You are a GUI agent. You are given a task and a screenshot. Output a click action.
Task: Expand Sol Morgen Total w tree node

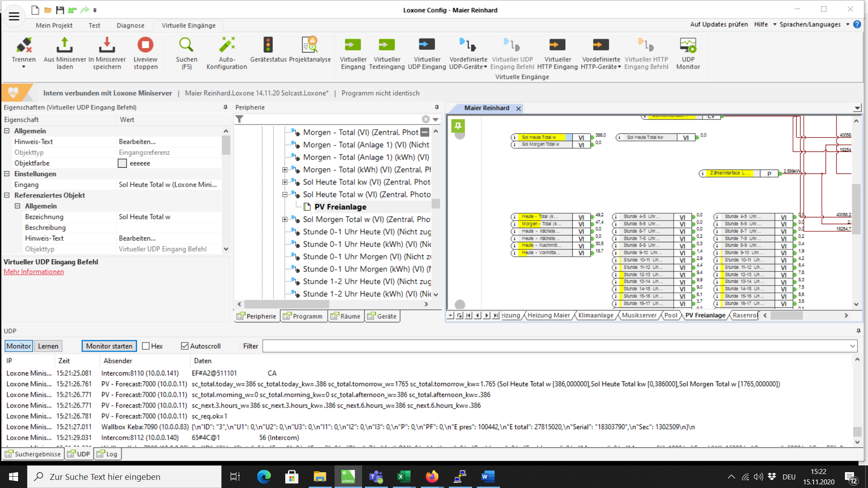click(285, 220)
